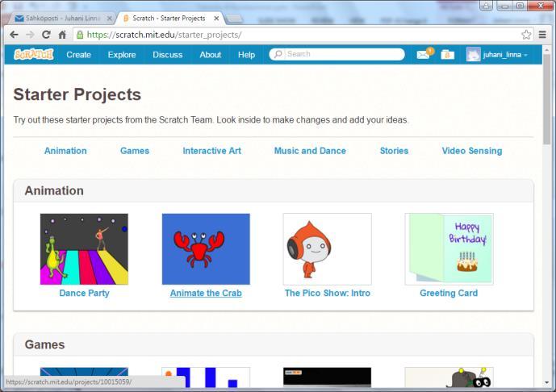
Task: Jump to Video Sensing category
Action: (472, 151)
